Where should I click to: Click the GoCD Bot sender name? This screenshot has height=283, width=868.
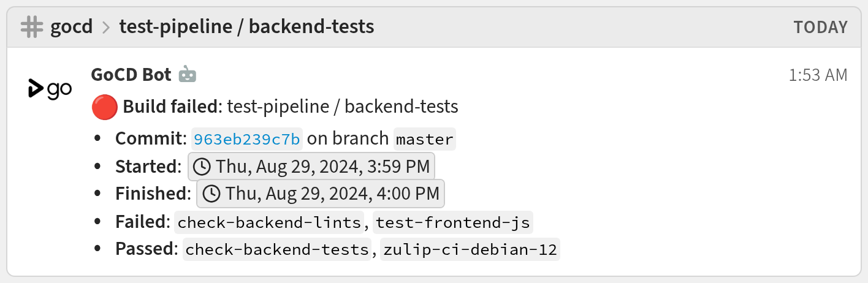(131, 75)
